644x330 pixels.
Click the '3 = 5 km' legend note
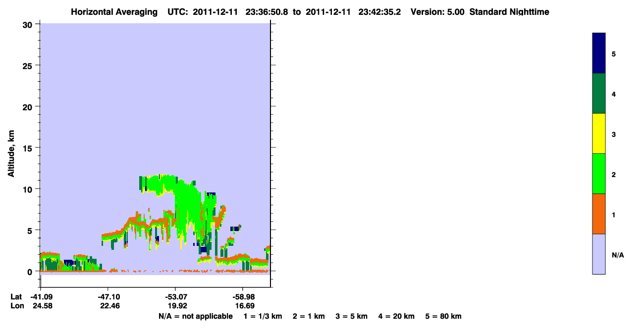(x=352, y=317)
